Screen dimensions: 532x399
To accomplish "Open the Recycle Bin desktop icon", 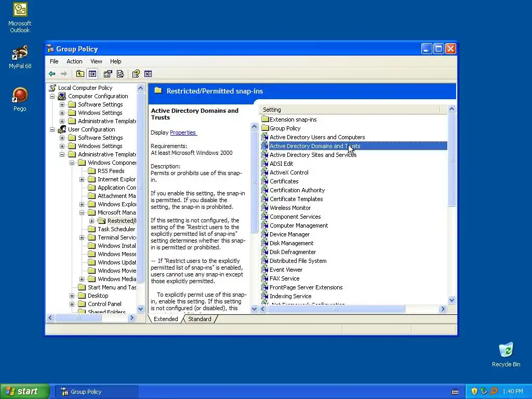I will click(506, 350).
